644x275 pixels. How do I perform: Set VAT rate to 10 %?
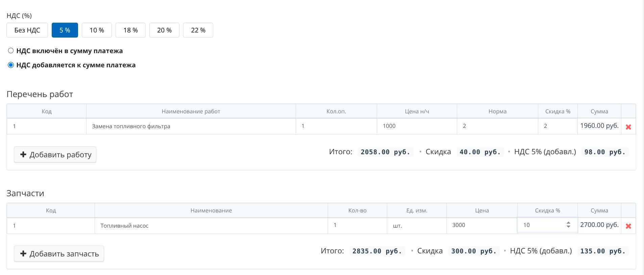[97, 30]
